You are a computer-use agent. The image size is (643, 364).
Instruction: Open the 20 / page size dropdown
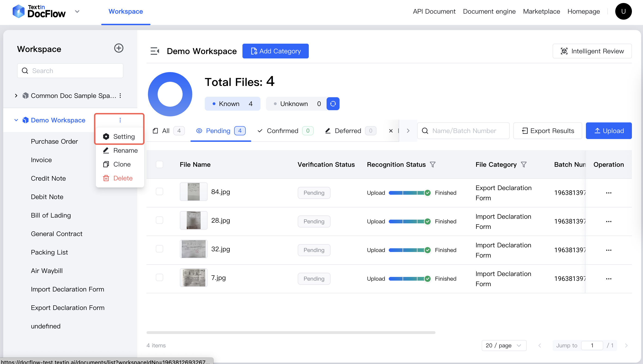(503, 345)
